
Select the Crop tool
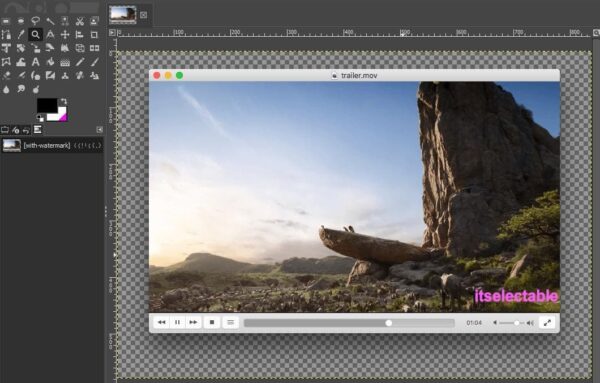pyautogui.click(x=94, y=35)
